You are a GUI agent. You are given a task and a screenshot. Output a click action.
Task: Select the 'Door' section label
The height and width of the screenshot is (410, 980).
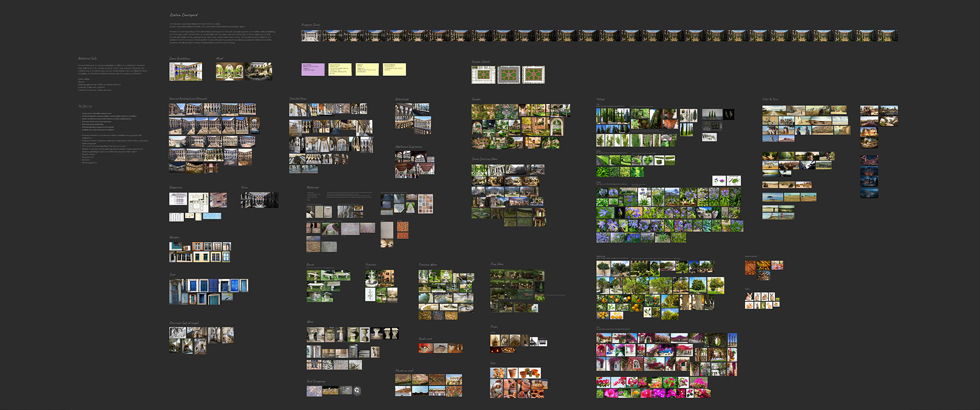173,275
